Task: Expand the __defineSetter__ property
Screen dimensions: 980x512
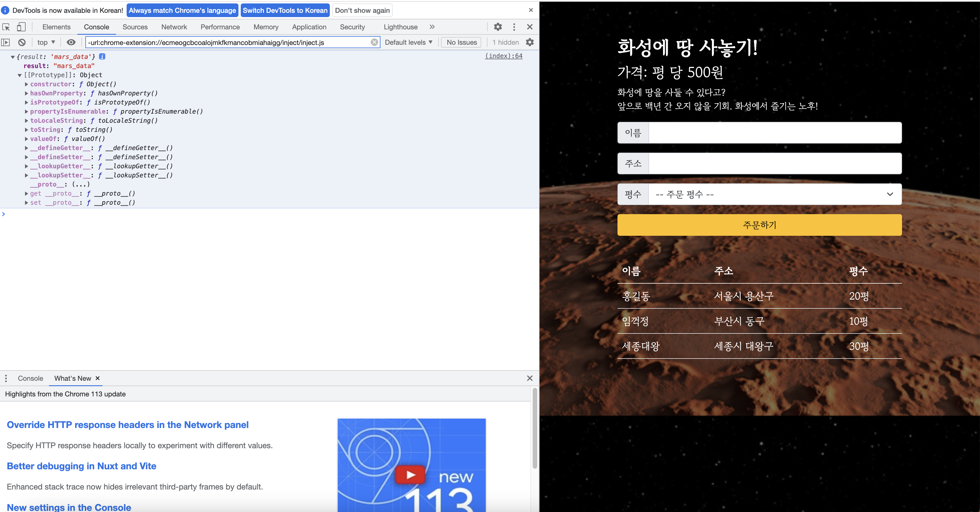Action: coord(26,157)
